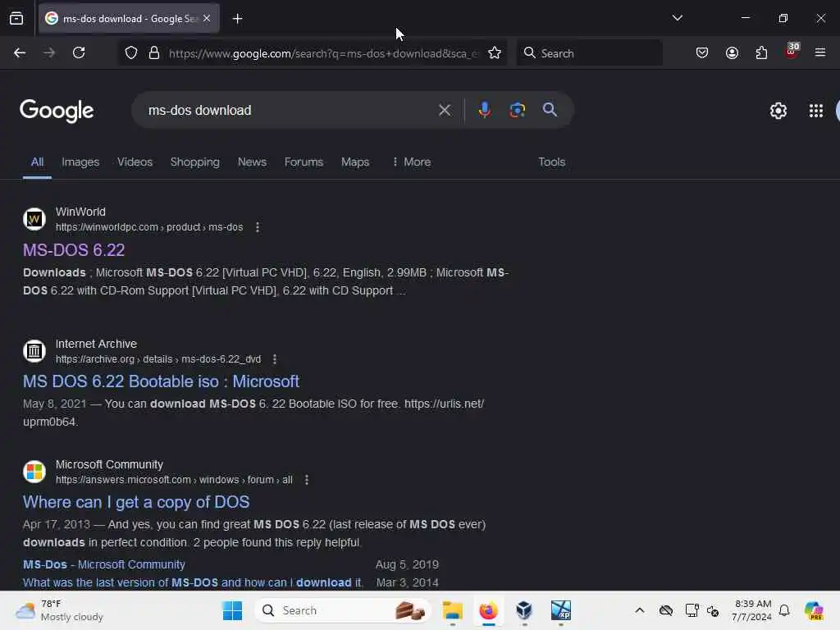
Task: Clear the Google search query
Action: click(444, 110)
